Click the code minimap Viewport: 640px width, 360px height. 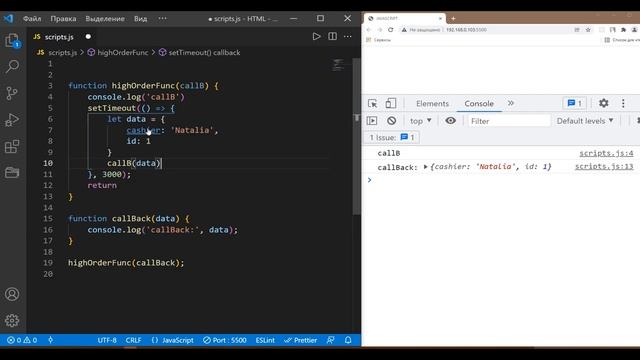338,65
